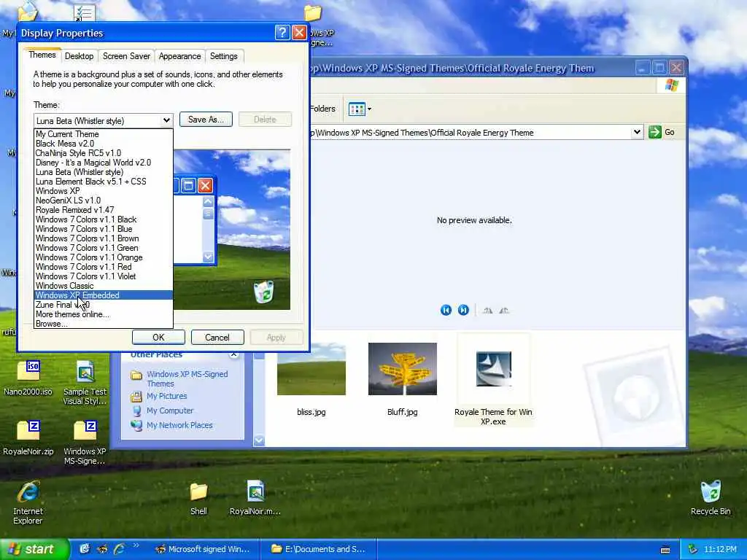Click the Folders toolbar button in Explorer
Viewport: 747px width, 560px height.
coord(323,109)
